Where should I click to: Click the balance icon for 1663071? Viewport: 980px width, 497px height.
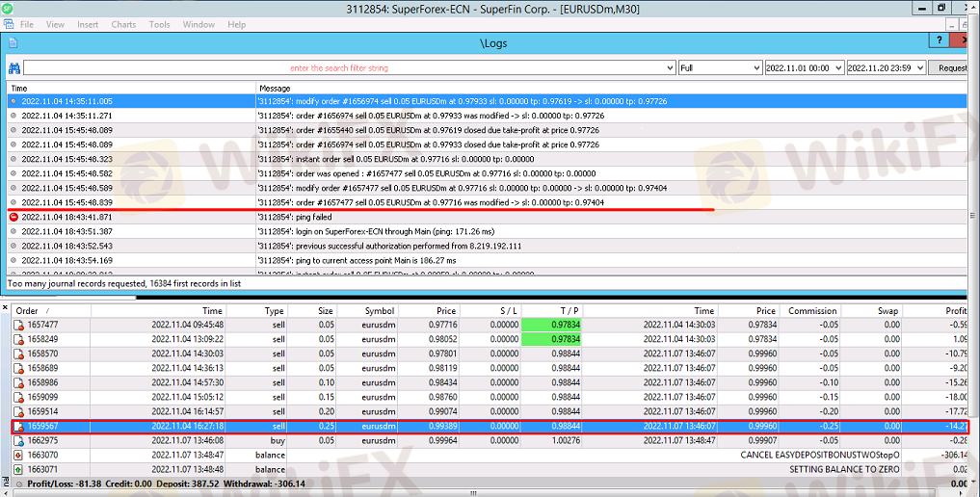click(18, 469)
